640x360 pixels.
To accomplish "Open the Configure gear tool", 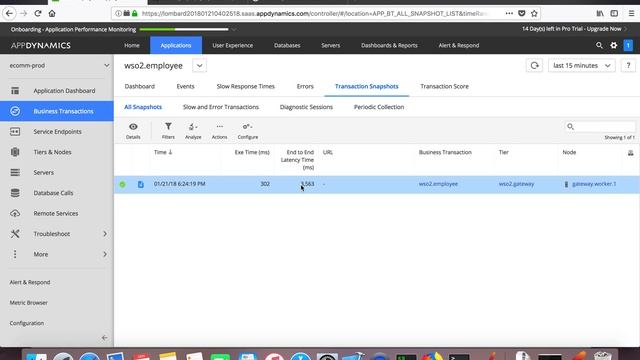I will (248, 131).
